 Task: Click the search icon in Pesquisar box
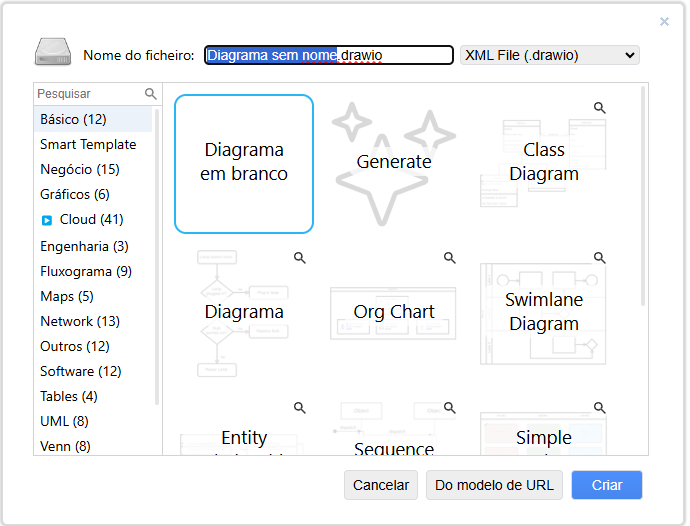151,94
